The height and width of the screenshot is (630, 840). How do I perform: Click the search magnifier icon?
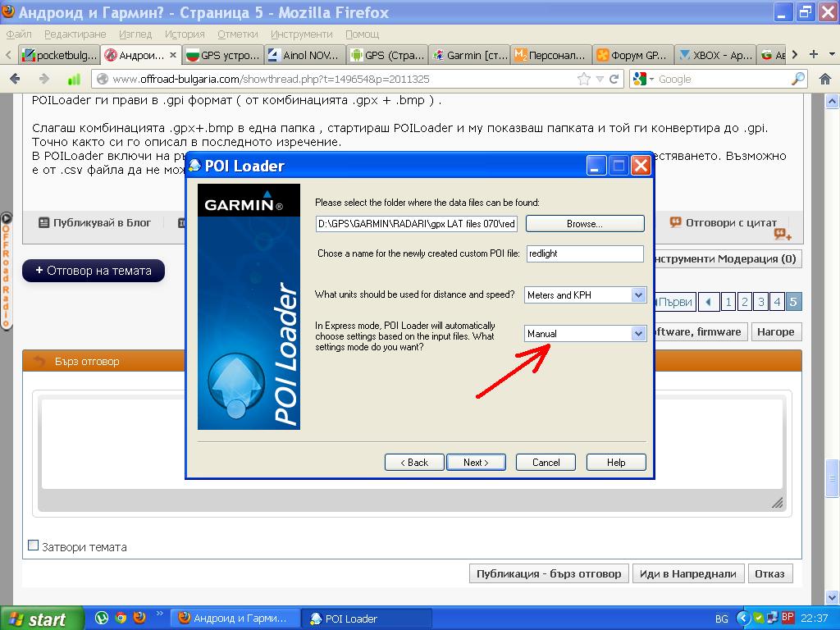coord(798,80)
